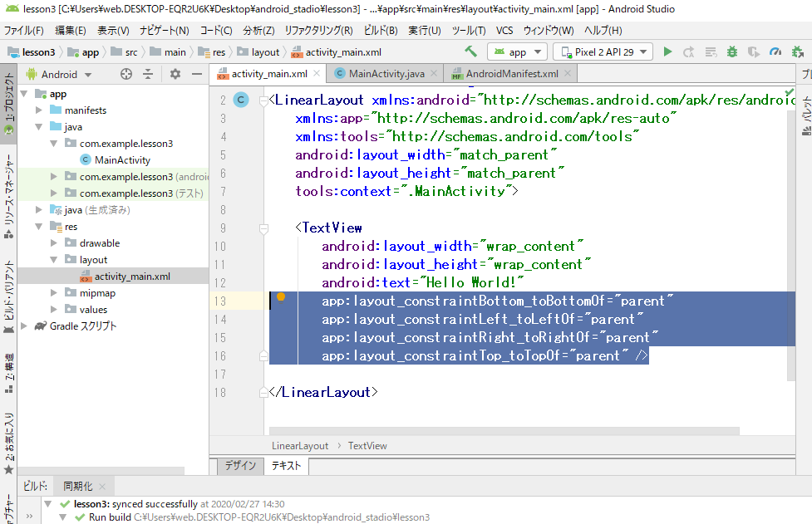The width and height of the screenshot is (812, 524).
Task: Open the リファクタリング(R) menu
Action: tap(318, 31)
